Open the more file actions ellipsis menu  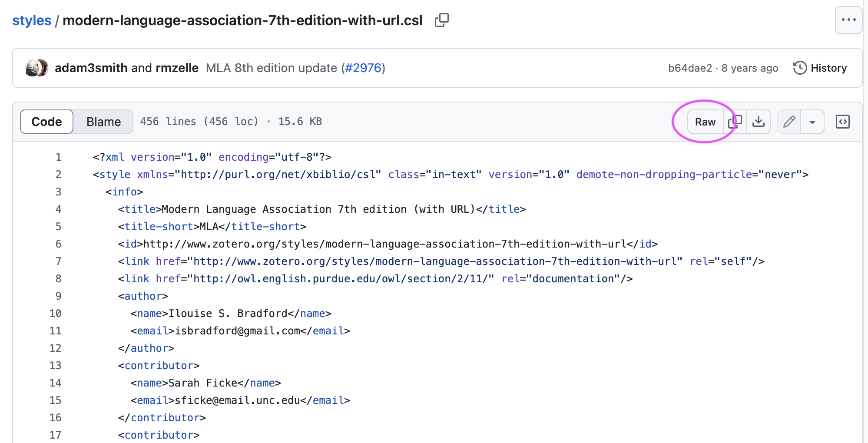tap(848, 20)
